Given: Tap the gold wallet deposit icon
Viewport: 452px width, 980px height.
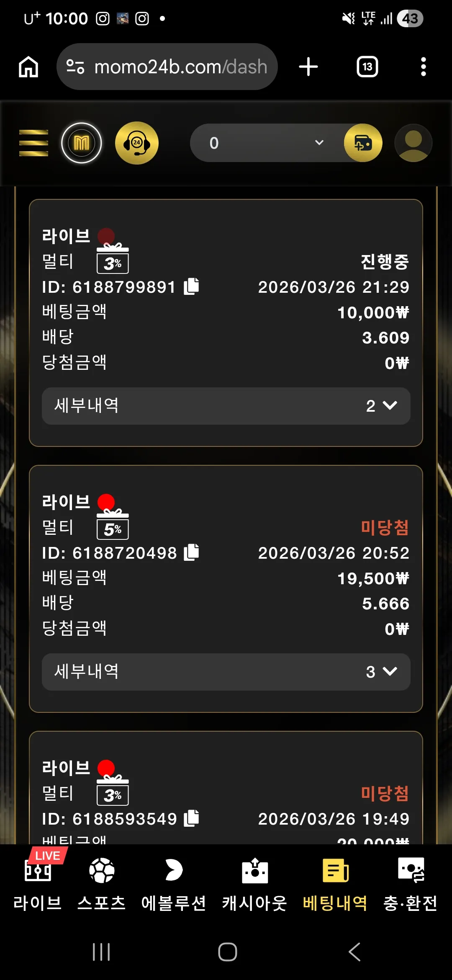Looking at the screenshot, I should 363,143.
